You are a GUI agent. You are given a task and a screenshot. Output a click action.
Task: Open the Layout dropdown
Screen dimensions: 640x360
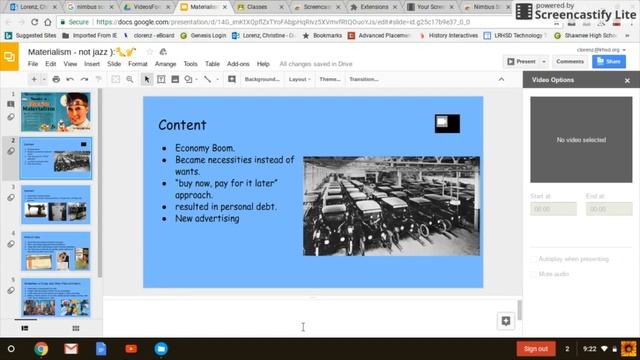(x=300, y=79)
